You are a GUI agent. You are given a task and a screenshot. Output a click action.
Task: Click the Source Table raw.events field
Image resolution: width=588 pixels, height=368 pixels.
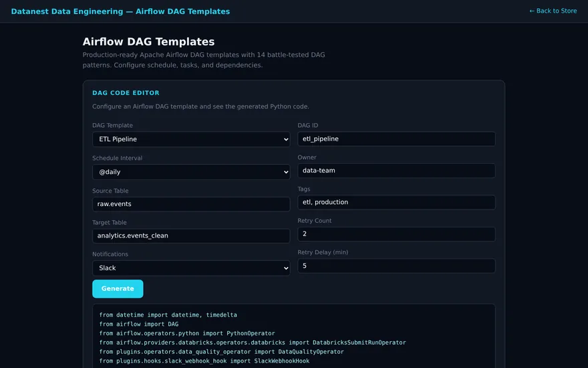(191, 204)
